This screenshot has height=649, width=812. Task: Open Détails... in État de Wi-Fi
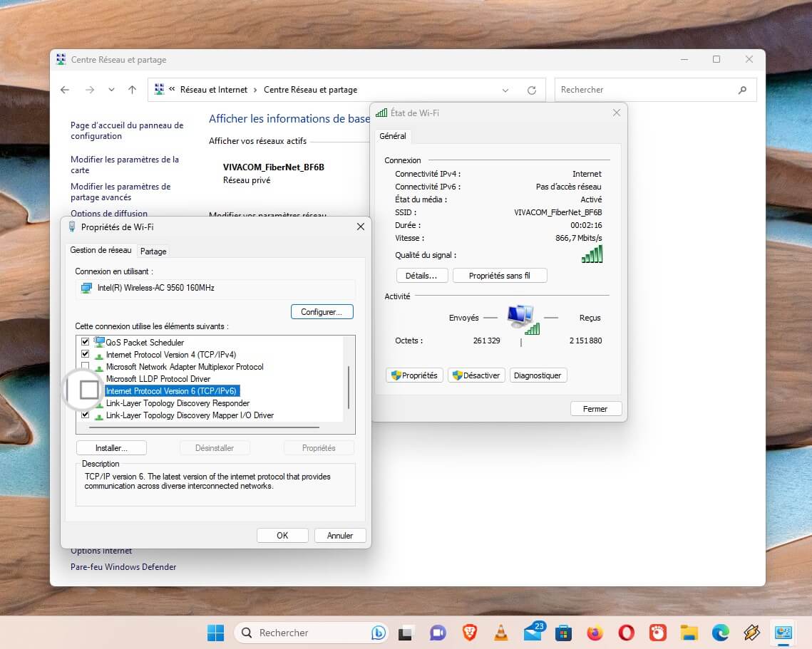421,275
